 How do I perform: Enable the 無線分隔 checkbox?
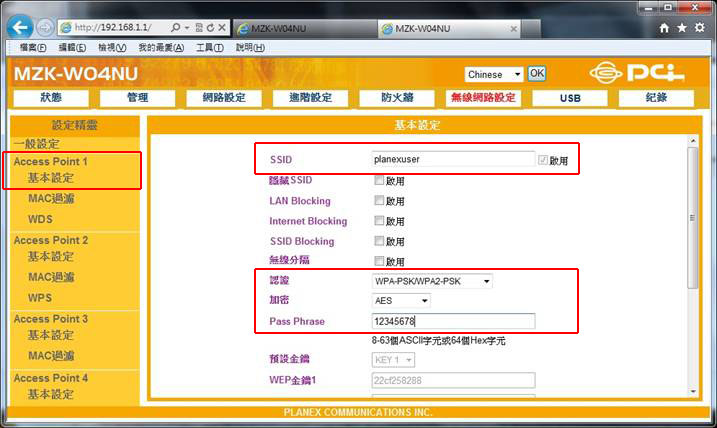pos(379,261)
